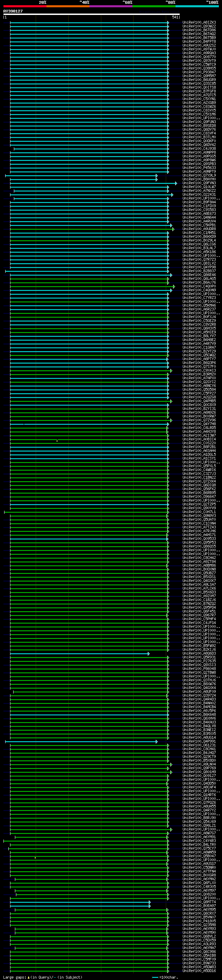Select UniRef100_C5WTC9 label

199,65
